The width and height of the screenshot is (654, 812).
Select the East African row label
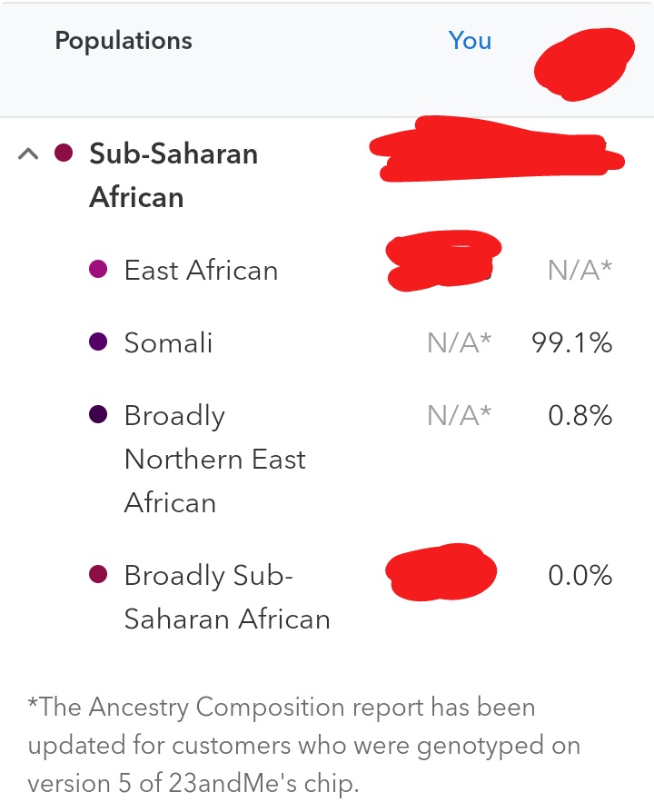(201, 270)
